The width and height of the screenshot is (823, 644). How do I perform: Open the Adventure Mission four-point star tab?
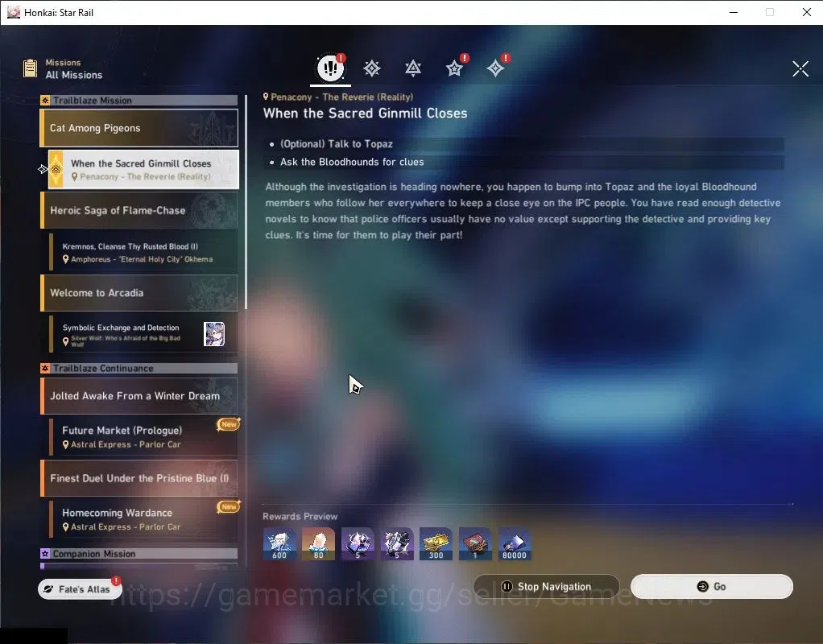(x=495, y=68)
